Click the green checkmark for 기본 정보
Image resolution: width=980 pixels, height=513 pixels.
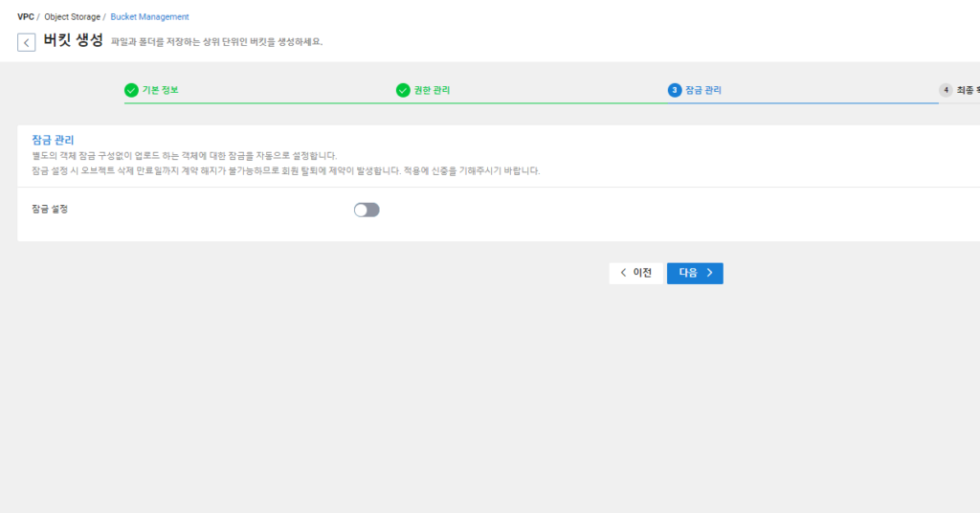point(131,90)
